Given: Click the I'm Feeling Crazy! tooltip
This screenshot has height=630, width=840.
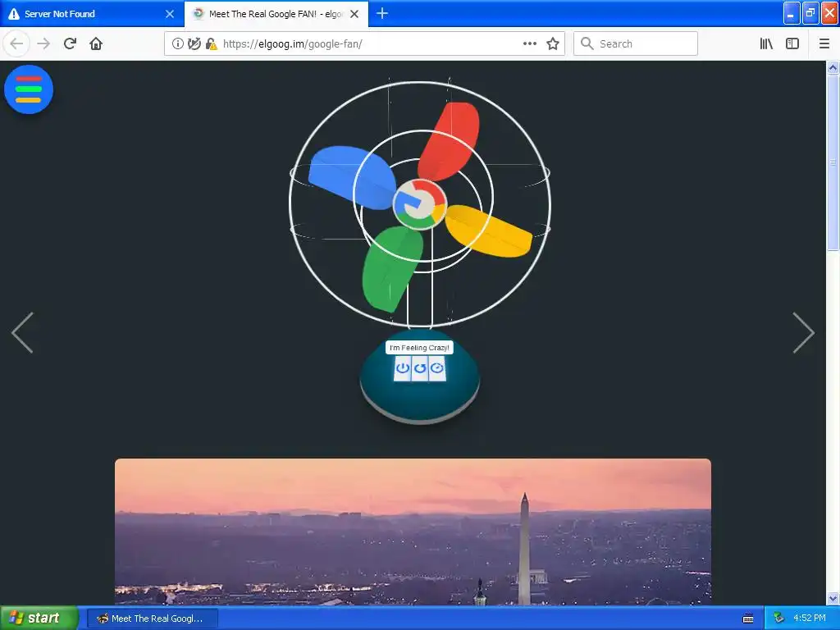Looking at the screenshot, I should tap(419, 348).
